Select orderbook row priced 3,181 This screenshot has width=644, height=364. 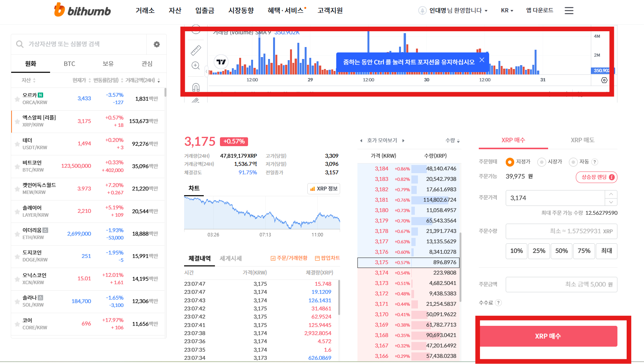coord(408,200)
